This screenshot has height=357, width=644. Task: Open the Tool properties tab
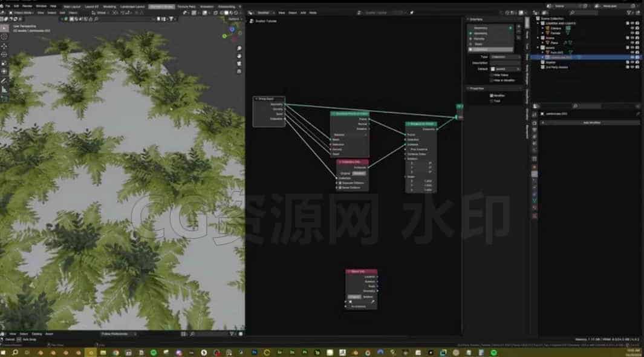[x=535, y=114]
